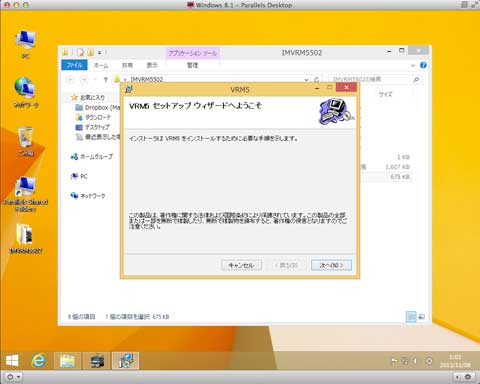Click quick access properties icon in title bar

click(x=80, y=52)
